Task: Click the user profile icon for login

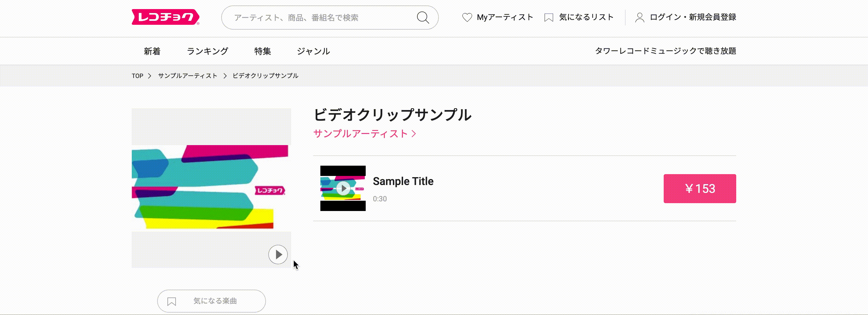Action: (640, 18)
